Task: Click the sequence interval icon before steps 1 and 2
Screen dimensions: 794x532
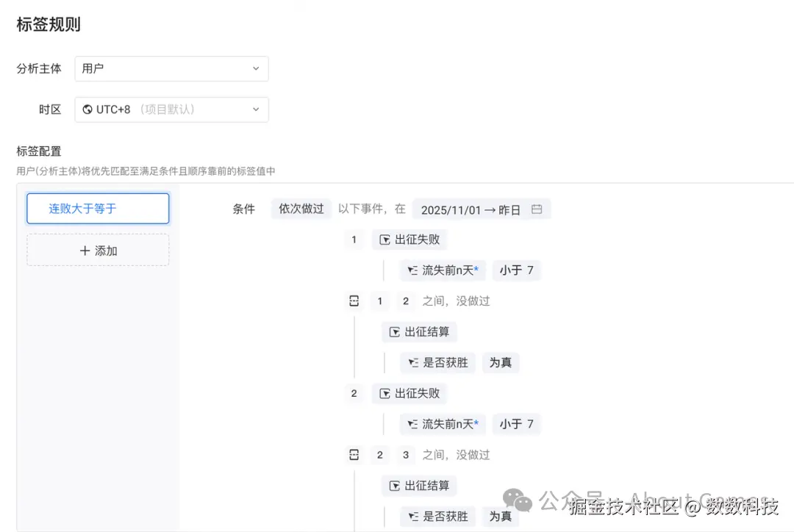Action: click(354, 301)
